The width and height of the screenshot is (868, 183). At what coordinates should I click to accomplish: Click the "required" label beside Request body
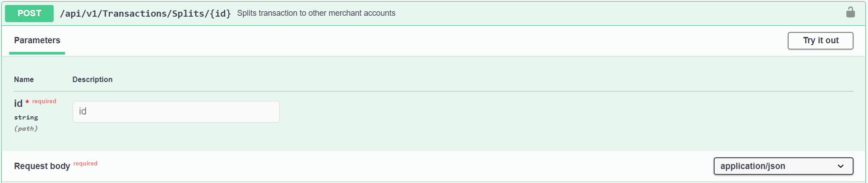pyautogui.click(x=85, y=164)
